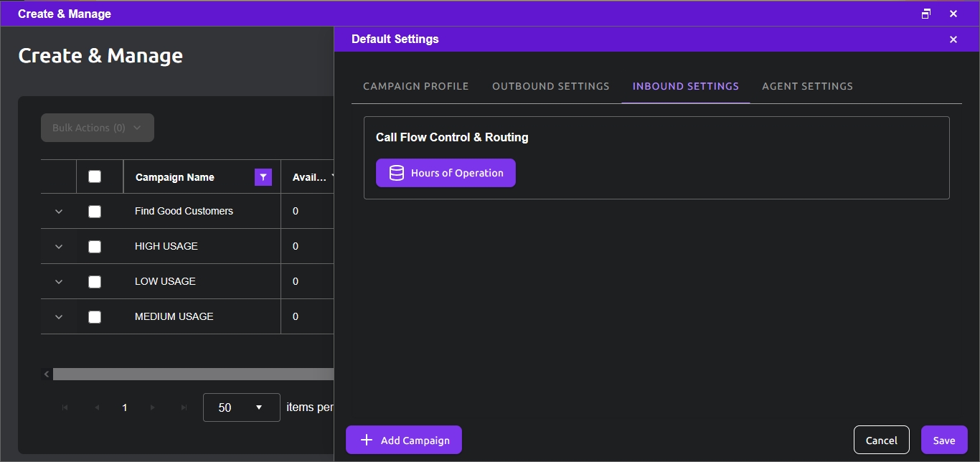Viewport: 980px width, 462px height.
Task: Open the items per page dropdown
Action: [x=242, y=407]
